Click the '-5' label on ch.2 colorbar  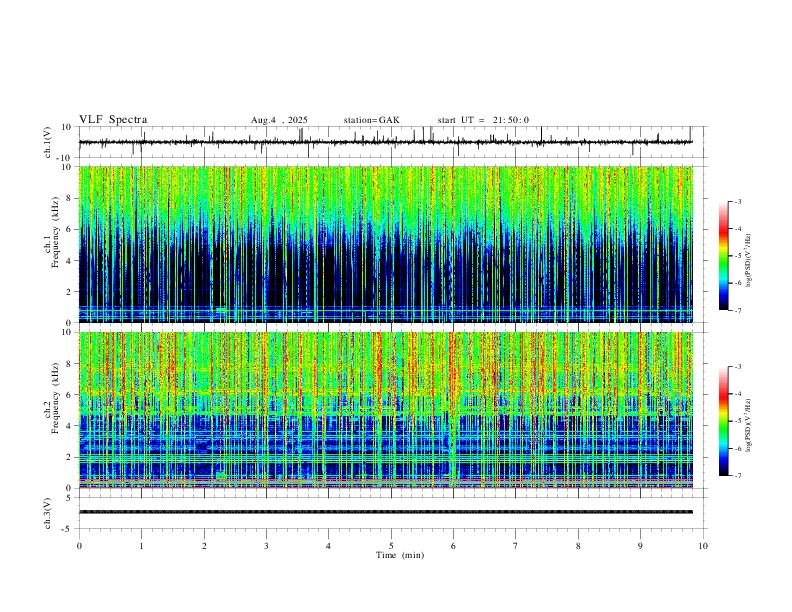click(x=738, y=421)
